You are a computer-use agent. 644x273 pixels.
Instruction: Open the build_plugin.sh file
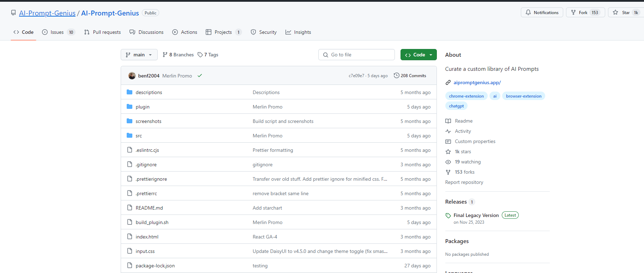pyautogui.click(x=152, y=222)
